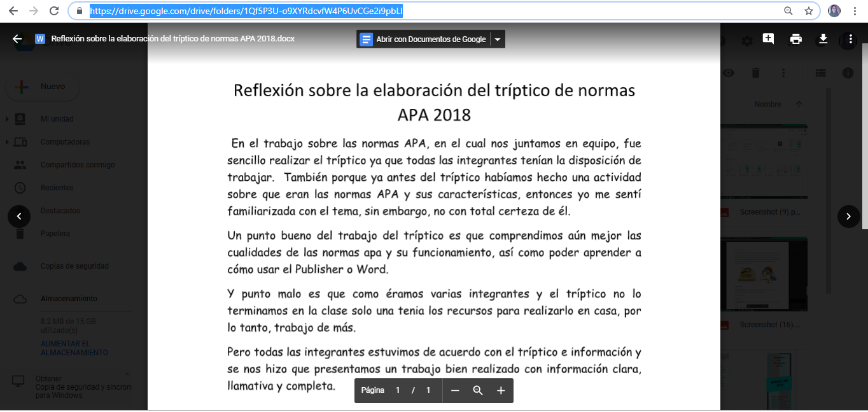
Task: Close the document preview with back arrow
Action: pyautogui.click(x=17, y=39)
